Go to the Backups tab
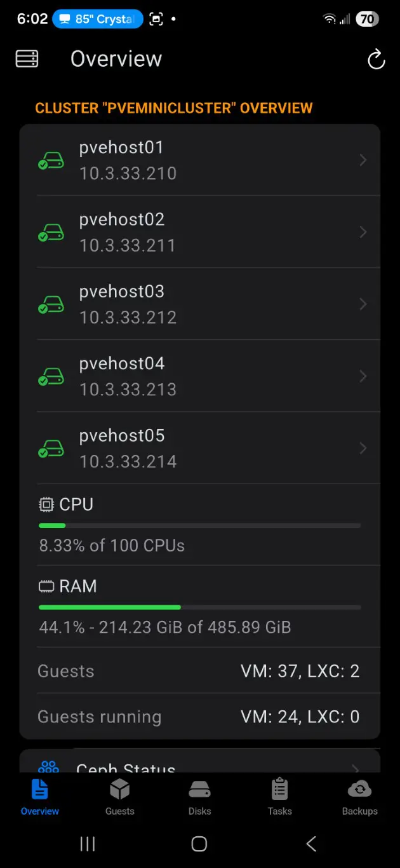Image resolution: width=400 pixels, height=868 pixels. (x=359, y=797)
